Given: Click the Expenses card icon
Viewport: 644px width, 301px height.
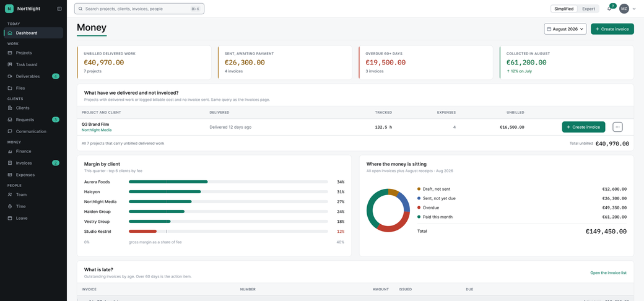Looking at the screenshot, I should 10,175.
